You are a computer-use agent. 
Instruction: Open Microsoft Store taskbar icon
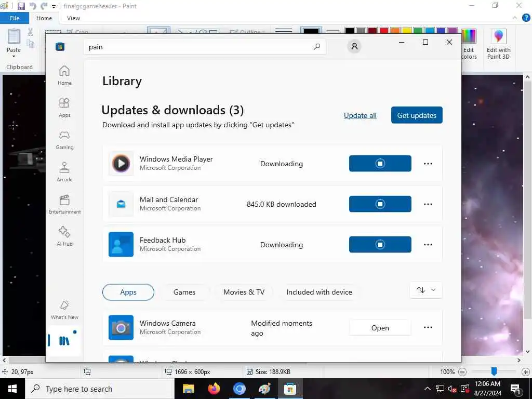(x=290, y=389)
